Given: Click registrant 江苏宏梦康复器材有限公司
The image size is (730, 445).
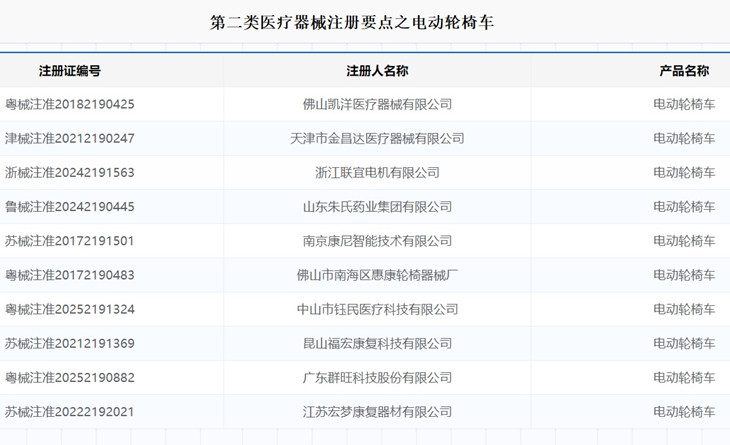Looking at the screenshot, I should (377, 412).
